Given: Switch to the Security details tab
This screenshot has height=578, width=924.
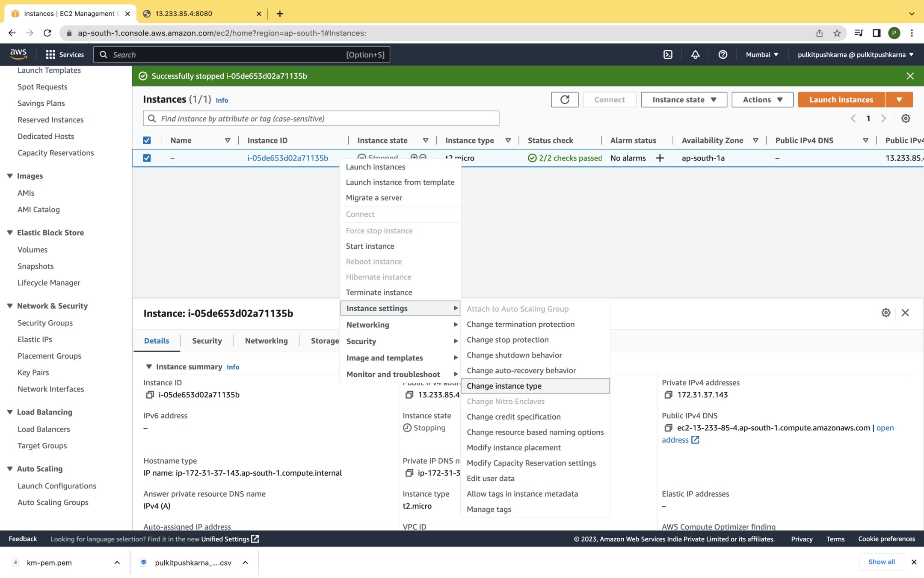Looking at the screenshot, I should click(207, 341).
